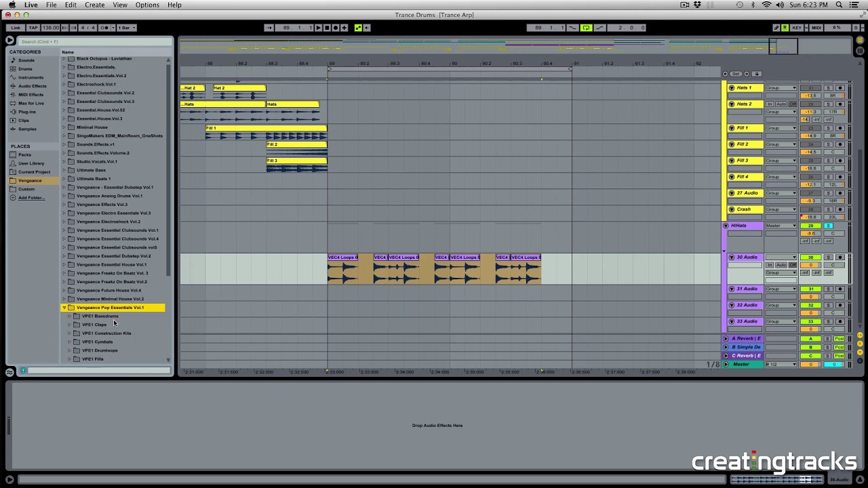Screen dimensions: 868x488
Task: Open User Library in Places
Action: click(31, 163)
